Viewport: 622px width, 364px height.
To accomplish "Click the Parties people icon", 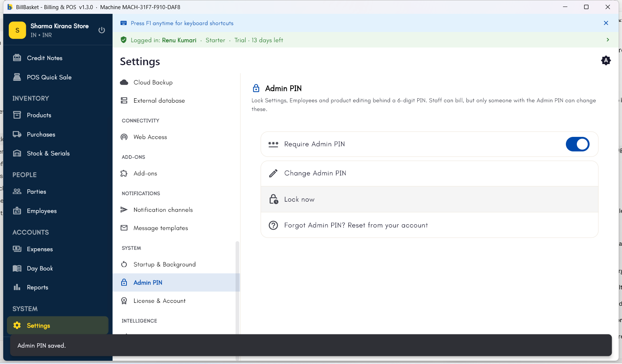I will click(17, 191).
